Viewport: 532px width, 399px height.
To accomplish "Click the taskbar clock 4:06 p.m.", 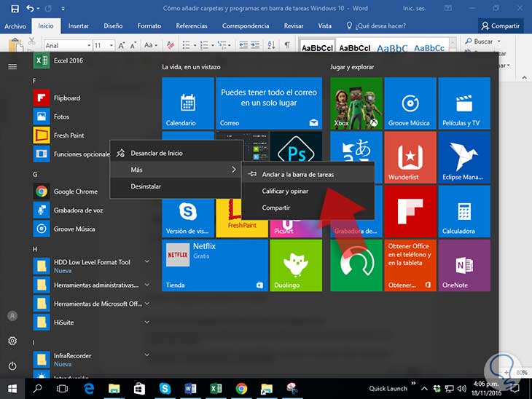I will coord(486,389).
